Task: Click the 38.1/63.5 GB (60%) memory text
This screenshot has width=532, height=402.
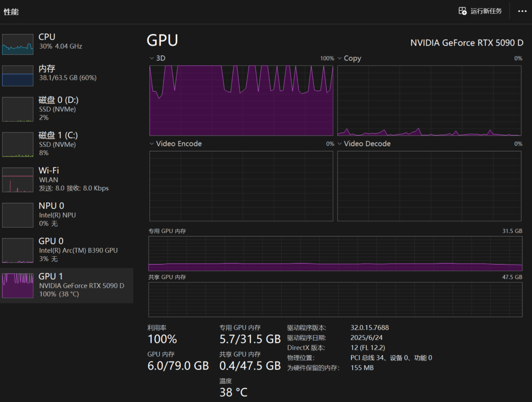Action: tap(68, 78)
